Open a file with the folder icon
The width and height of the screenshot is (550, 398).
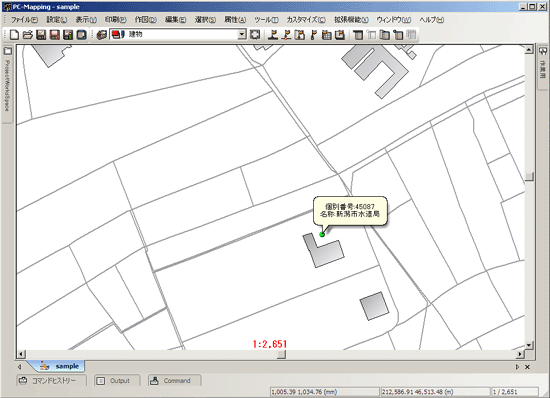point(28,35)
